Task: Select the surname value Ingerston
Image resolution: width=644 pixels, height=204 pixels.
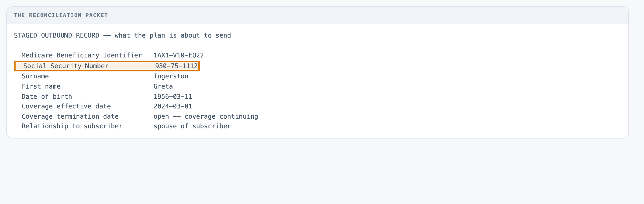Action: coord(171,76)
